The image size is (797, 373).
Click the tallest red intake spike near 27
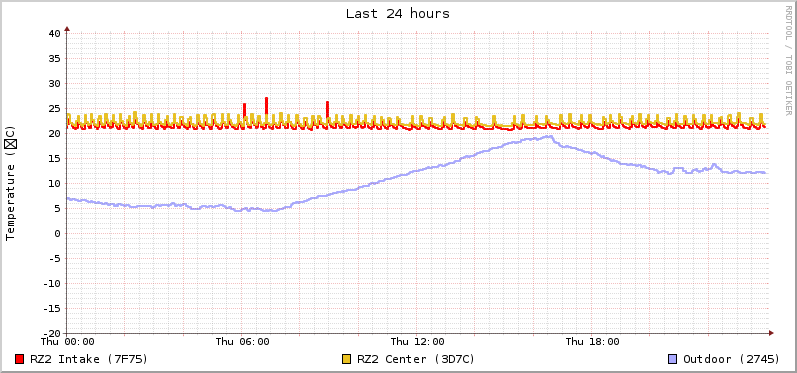click(x=266, y=106)
